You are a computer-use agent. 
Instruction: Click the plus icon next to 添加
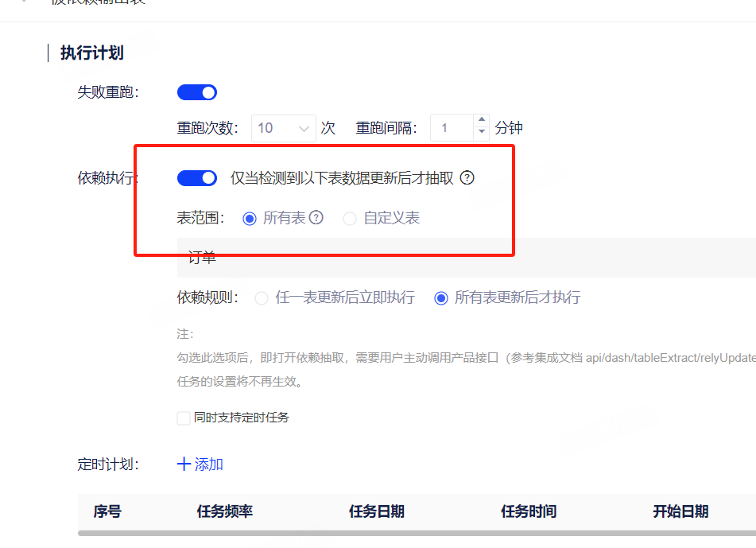(x=184, y=464)
